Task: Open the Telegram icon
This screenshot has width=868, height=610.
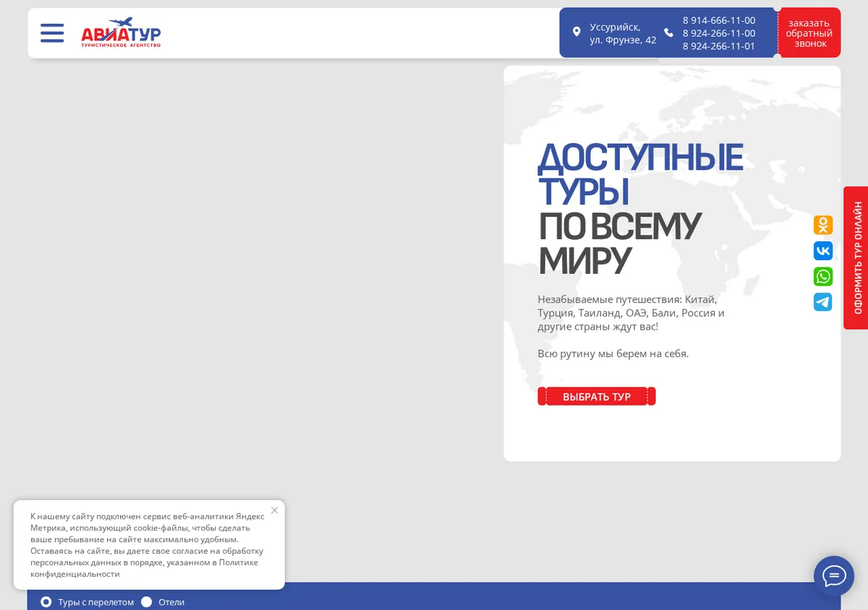Action: [823, 302]
